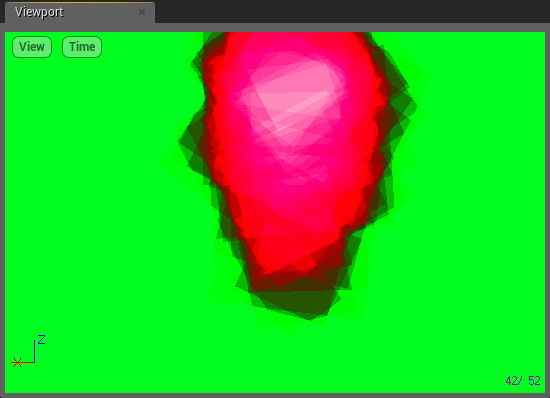550x398 pixels.
Task: Click the XZ axis orientation gizmo
Action: 28,351
